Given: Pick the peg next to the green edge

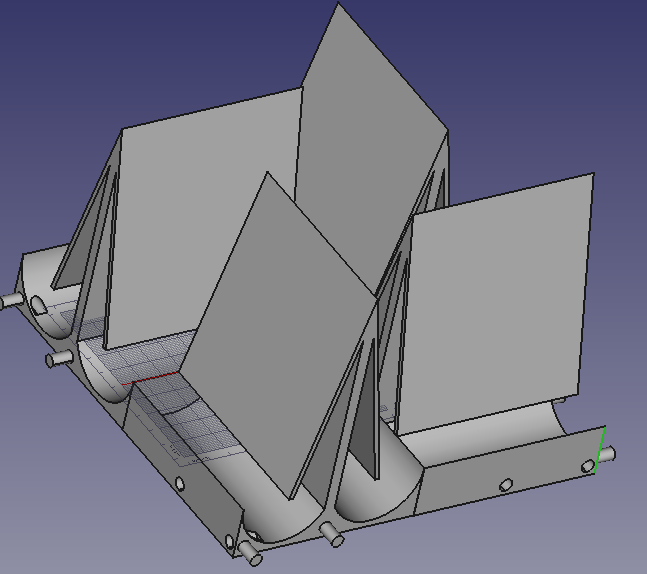Looking at the screenshot, I should [x=609, y=455].
